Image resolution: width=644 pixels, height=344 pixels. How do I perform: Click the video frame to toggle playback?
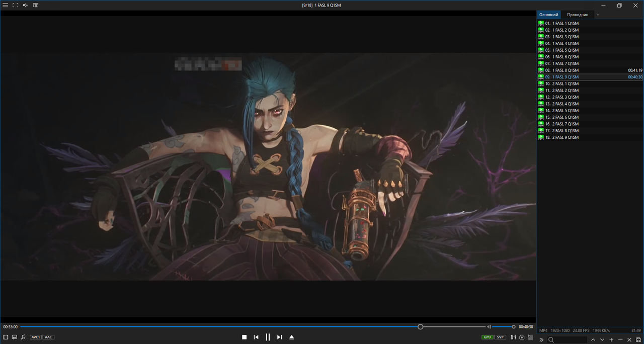268,166
